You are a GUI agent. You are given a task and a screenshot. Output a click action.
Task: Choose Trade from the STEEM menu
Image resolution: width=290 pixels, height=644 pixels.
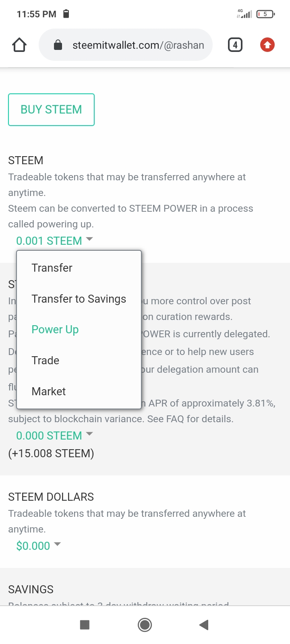pyautogui.click(x=46, y=361)
